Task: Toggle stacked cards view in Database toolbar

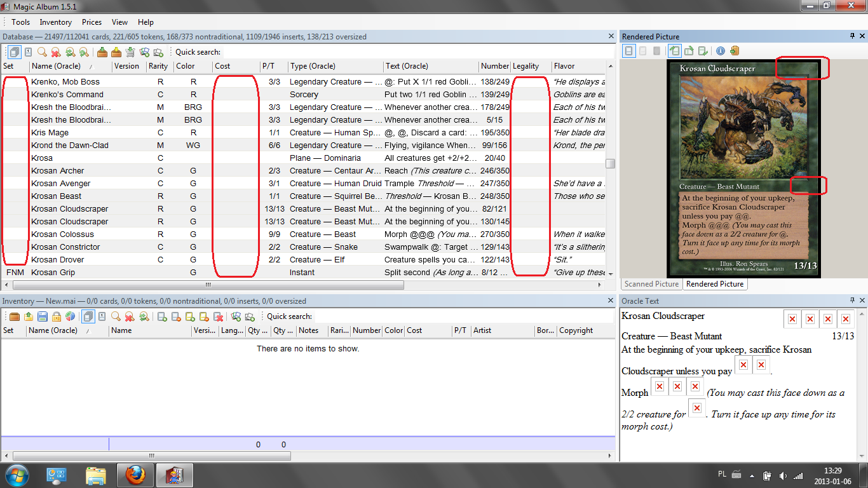Action: click(x=14, y=52)
